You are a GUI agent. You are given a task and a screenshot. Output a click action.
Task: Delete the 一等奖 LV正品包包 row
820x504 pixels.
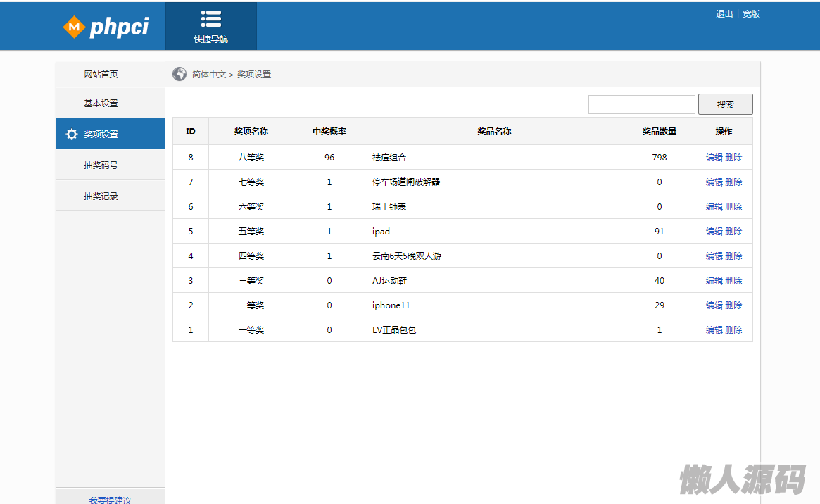(733, 330)
